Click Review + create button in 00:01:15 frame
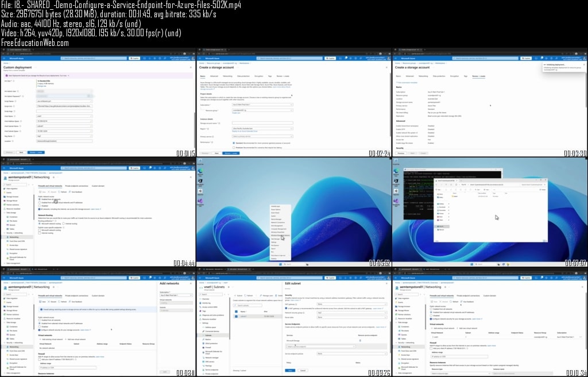The width and height of the screenshot is (588, 377). (x=36, y=152)
